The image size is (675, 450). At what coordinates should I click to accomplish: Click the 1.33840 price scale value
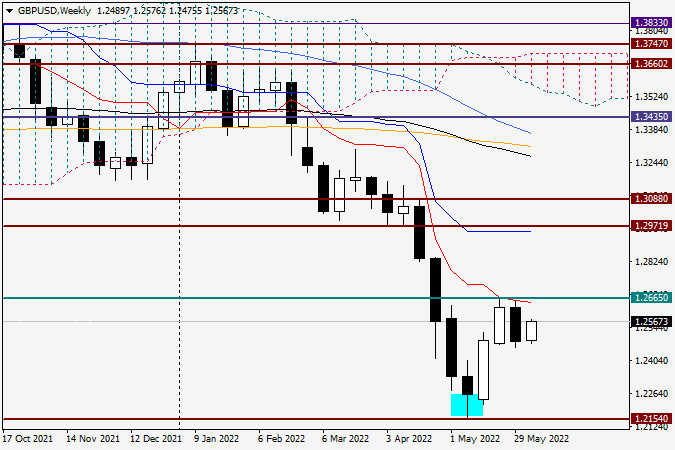coord(652,129)
